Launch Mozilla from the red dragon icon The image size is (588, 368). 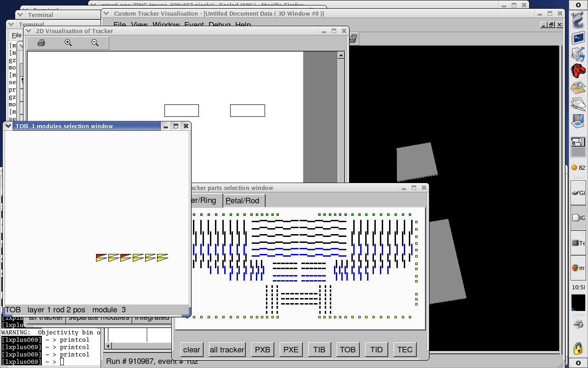[x=578, y=70]
